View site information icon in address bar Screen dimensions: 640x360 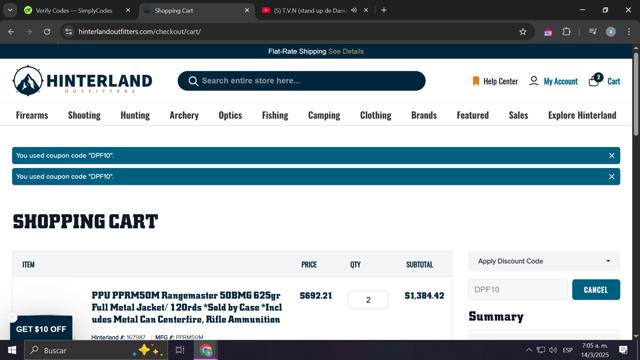pos(69,31)
